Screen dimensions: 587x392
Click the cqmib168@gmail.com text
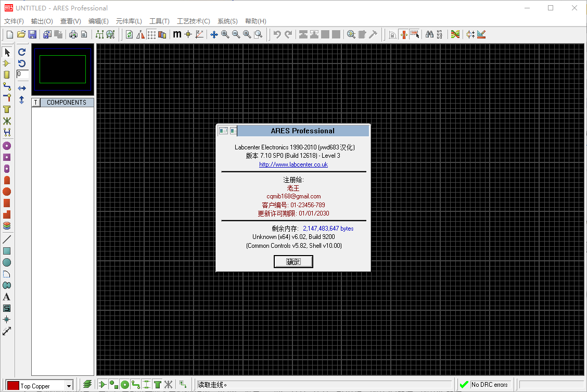tap(293, 197)
